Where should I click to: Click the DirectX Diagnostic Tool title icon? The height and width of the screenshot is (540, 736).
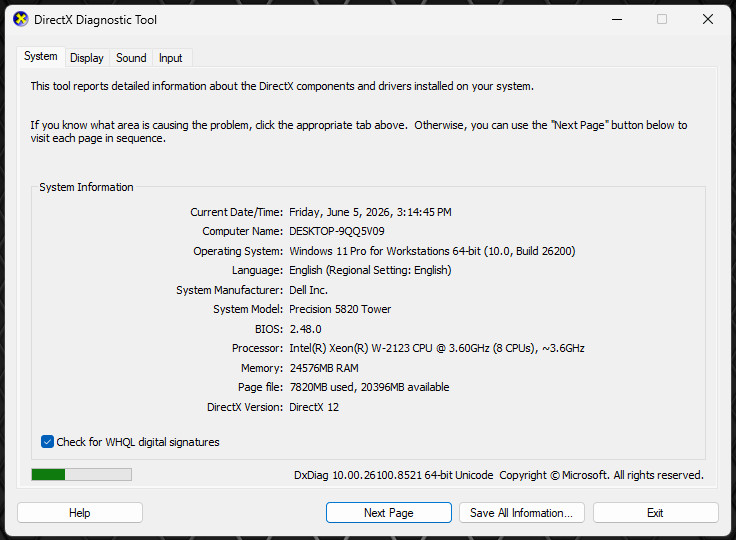21,19
